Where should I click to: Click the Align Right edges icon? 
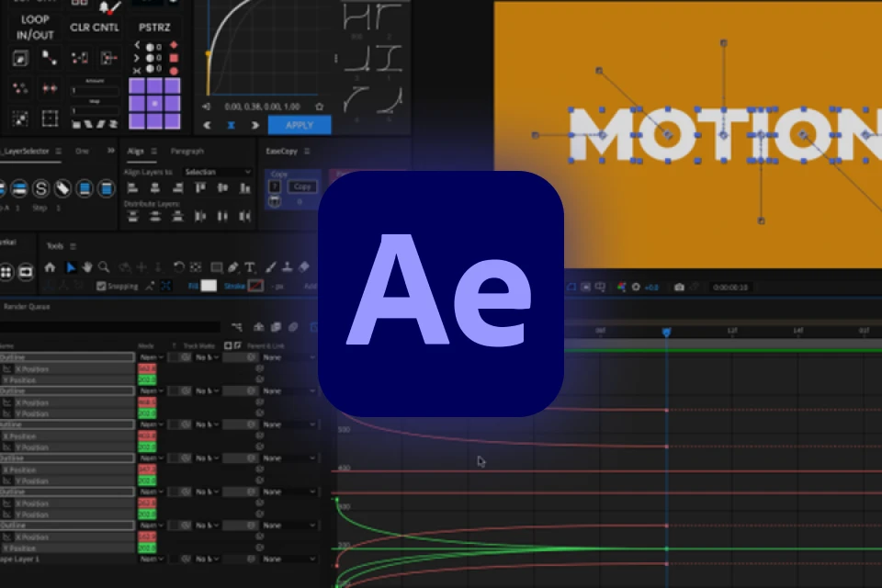point(177,188)
